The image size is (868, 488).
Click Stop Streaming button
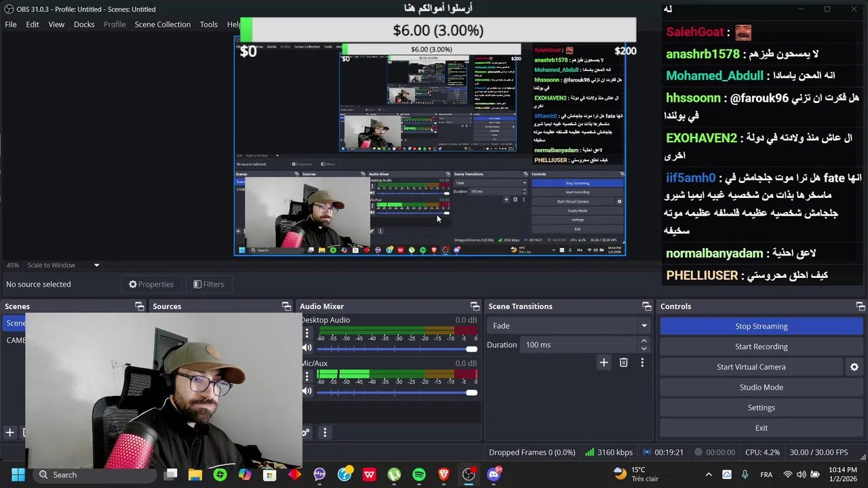click(761, 326)
